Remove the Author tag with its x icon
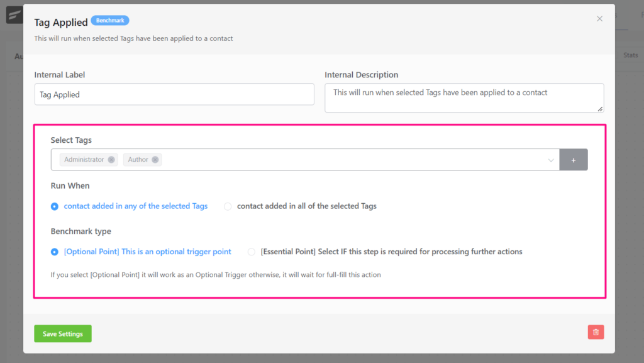The image size is (644, 363). [156, 159]
